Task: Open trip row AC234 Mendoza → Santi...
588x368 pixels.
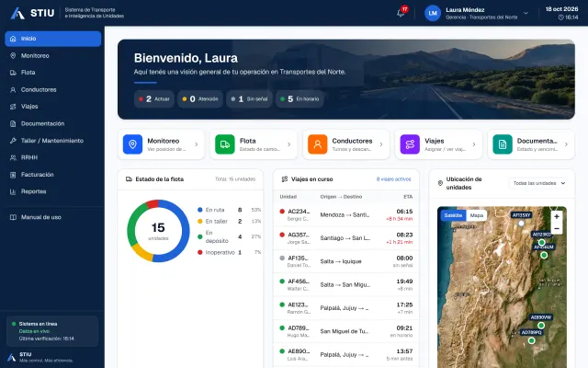Action: tap(346, 214)
